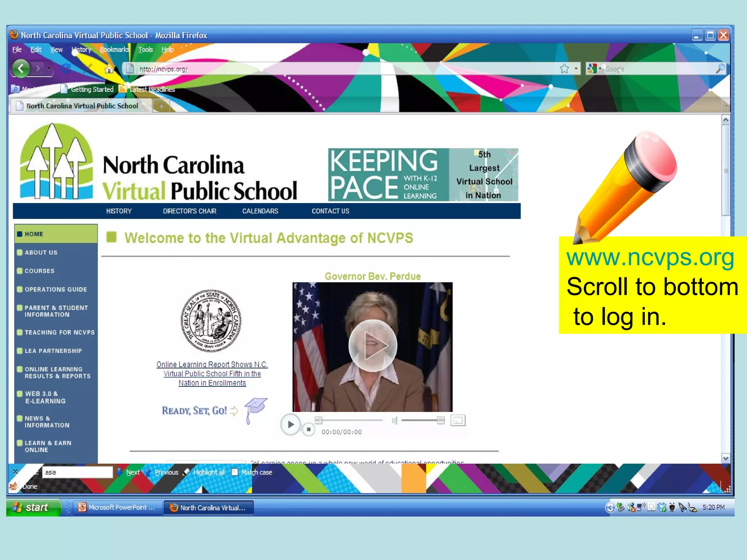The image size is (747, 560).
Task: Open the address bar history dropdown arrow
Action: coord(576,69)
